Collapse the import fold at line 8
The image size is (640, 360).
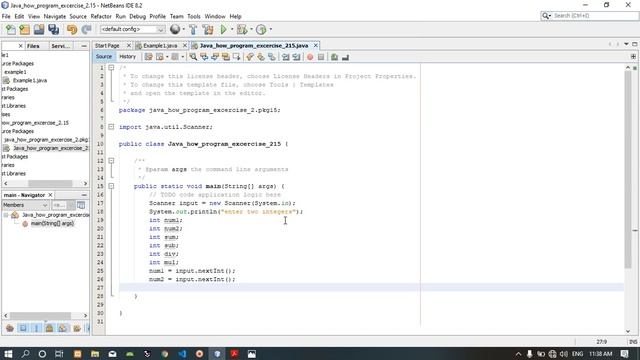coord(111,127)
